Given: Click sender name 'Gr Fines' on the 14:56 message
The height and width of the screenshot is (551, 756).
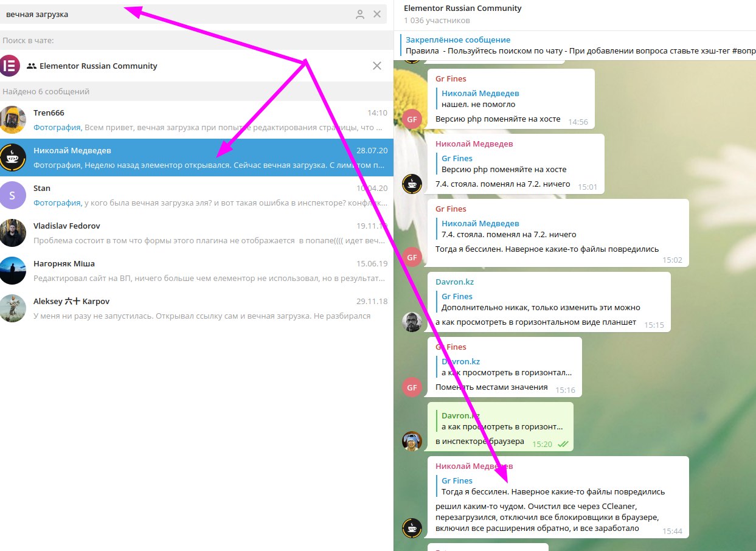Looking at the screenshot, I should (451, 79).
